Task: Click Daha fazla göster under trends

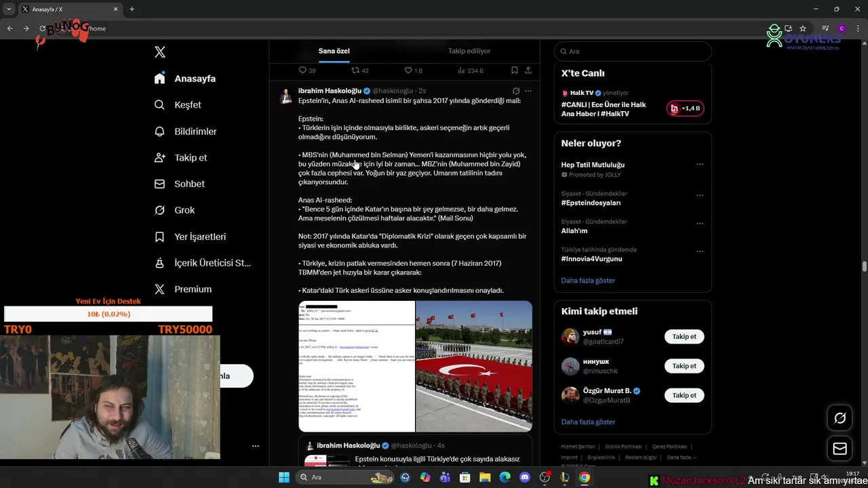Action: click(588, 281)
